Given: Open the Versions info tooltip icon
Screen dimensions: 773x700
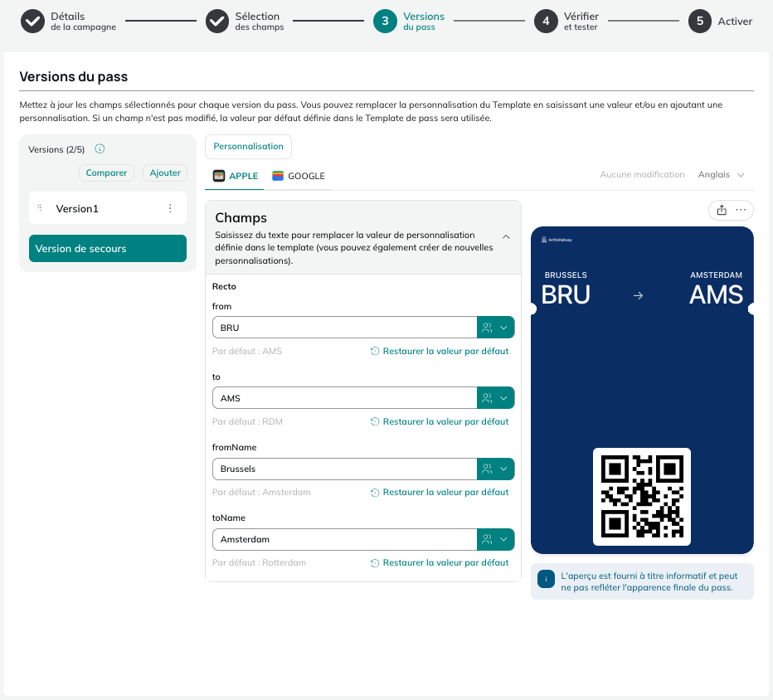Looking at the screenshot, I should 100,148.
